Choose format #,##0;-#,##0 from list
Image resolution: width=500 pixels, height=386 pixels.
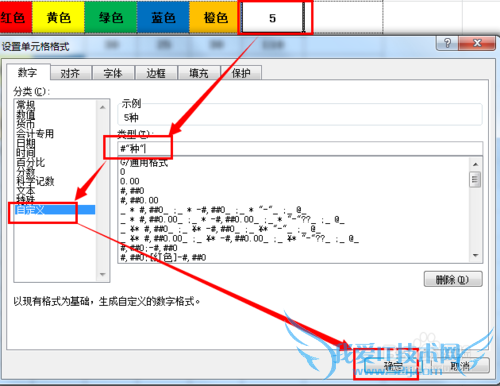149,248
